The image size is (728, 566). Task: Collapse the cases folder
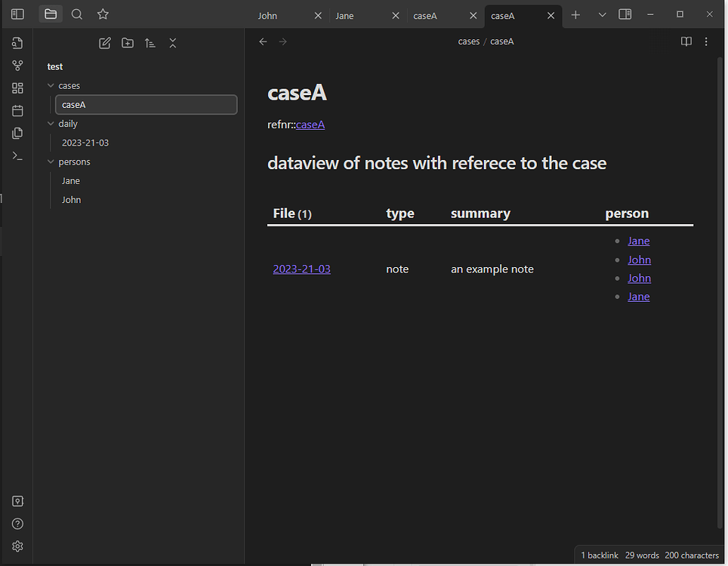[x=51, y=86]
